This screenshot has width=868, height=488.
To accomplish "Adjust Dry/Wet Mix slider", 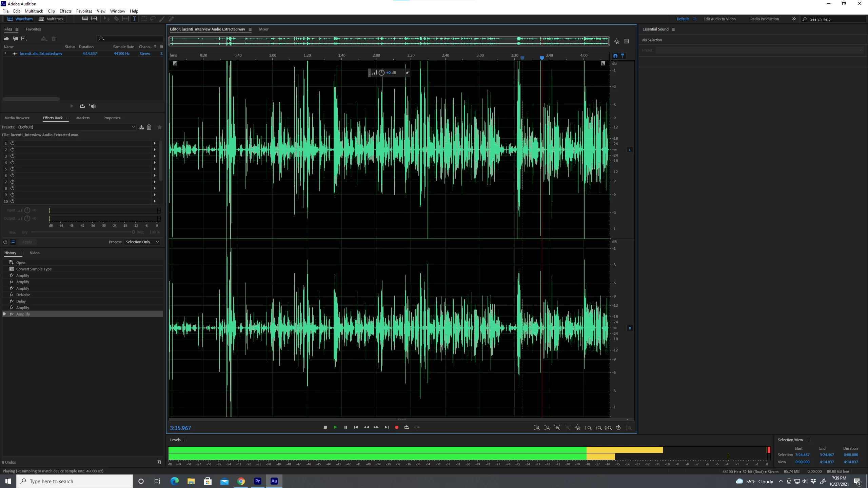I will 133,232.
